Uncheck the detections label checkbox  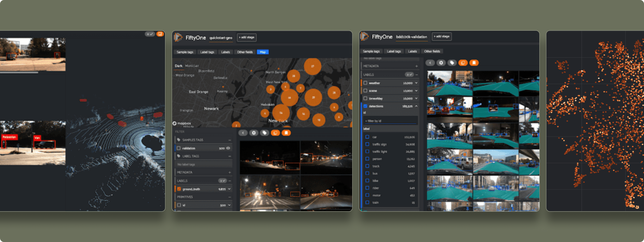(365, 106)
